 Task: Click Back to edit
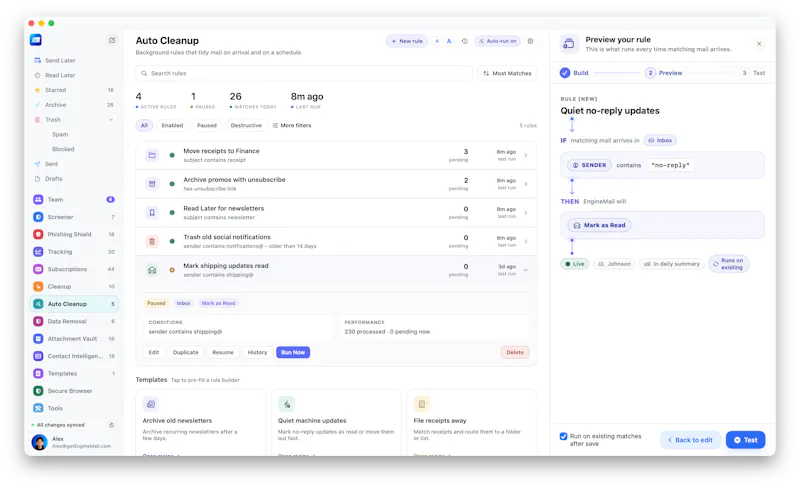pos(690,440)
